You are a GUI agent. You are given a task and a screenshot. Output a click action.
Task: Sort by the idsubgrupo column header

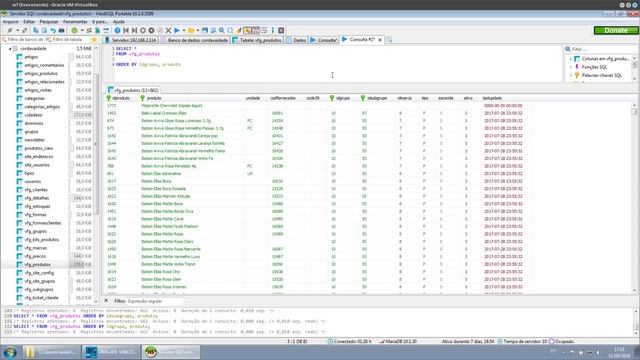(377, 98)
